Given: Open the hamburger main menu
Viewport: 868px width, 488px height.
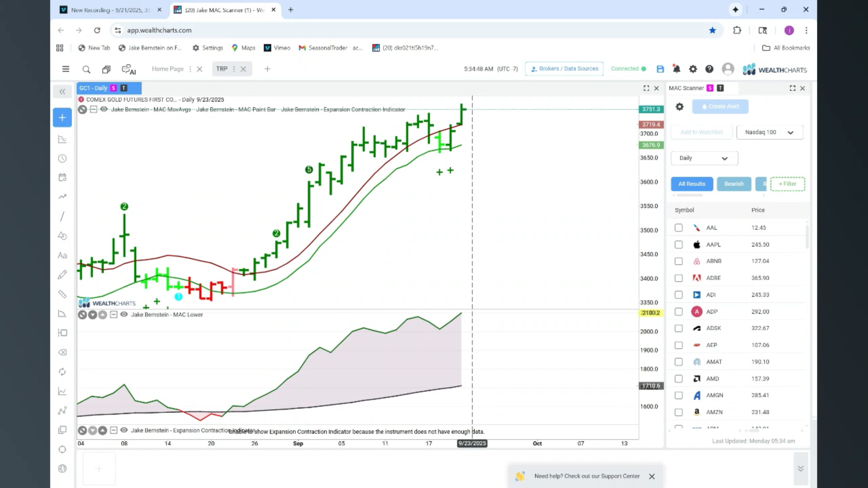Looking at the screenshot, I should (66, 69).
